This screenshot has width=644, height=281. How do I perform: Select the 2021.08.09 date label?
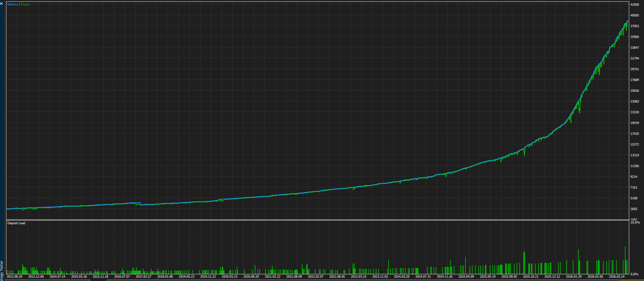tap(294, 277)
